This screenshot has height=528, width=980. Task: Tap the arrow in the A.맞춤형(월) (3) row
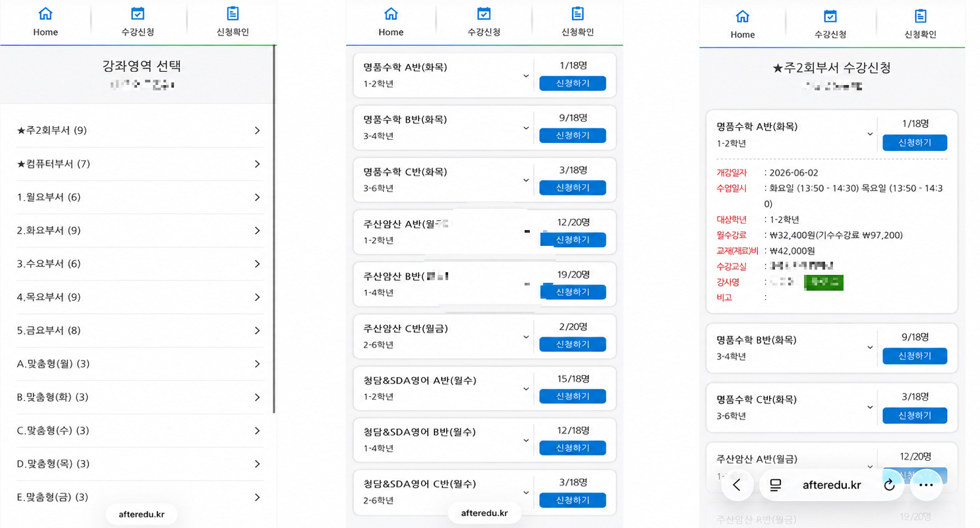coord(257,364)
